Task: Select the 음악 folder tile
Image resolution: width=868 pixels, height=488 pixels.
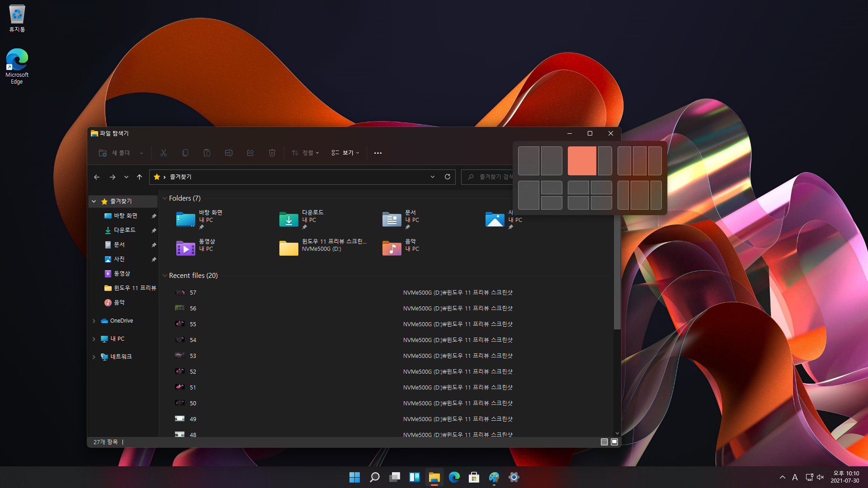Action: (401, 248)
